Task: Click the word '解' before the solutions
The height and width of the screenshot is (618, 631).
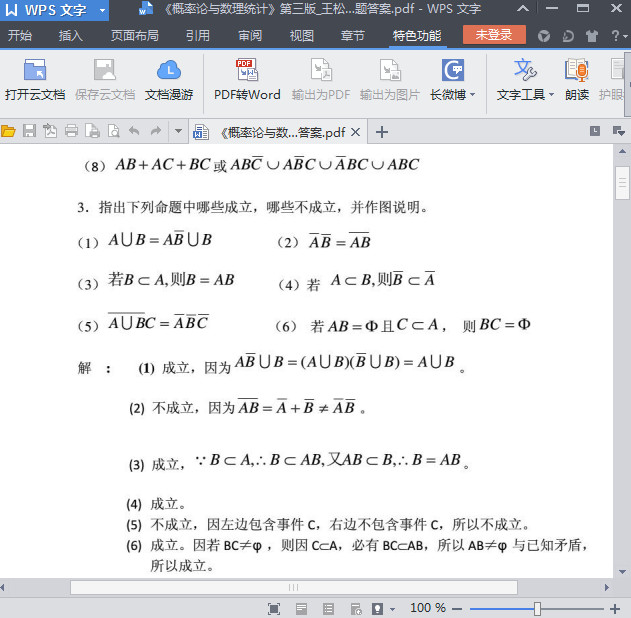Action: pos(85,368)
